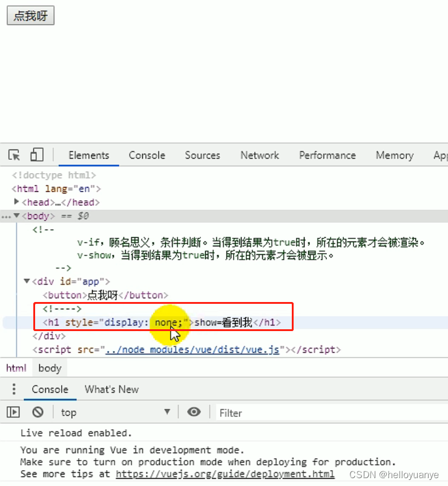This screenshot has width=448, height=486.
Task: Clear the console with the ban icon
Action: [38, 412]
